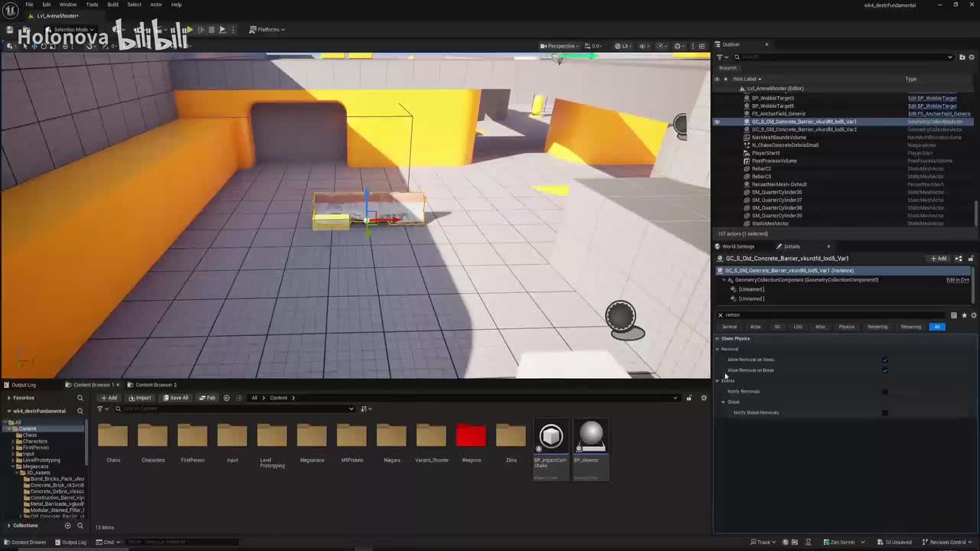Viewport: 980px width, 551px height.
Task: Click the Outliner settings gear icon
Action: tap(972, 57)
